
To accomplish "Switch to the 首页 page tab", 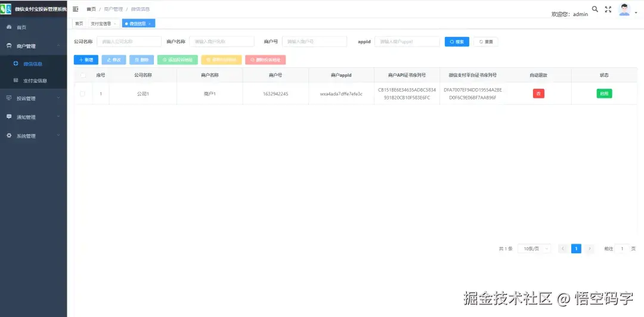I will 79,23.
